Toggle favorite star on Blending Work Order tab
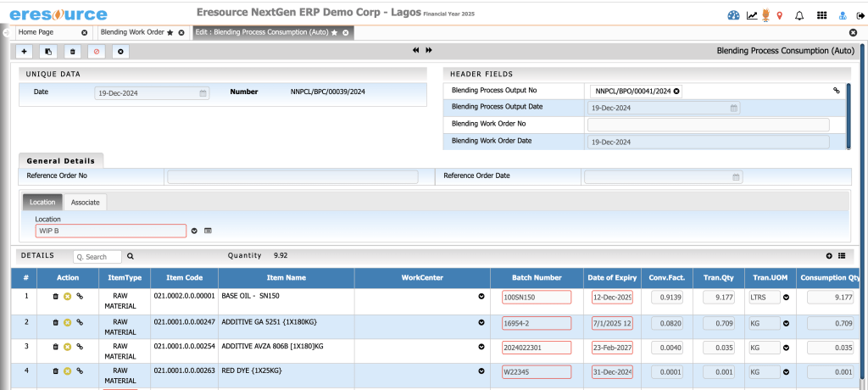The width and height of the screenshot is (868, 390). [x=170, y=33]
